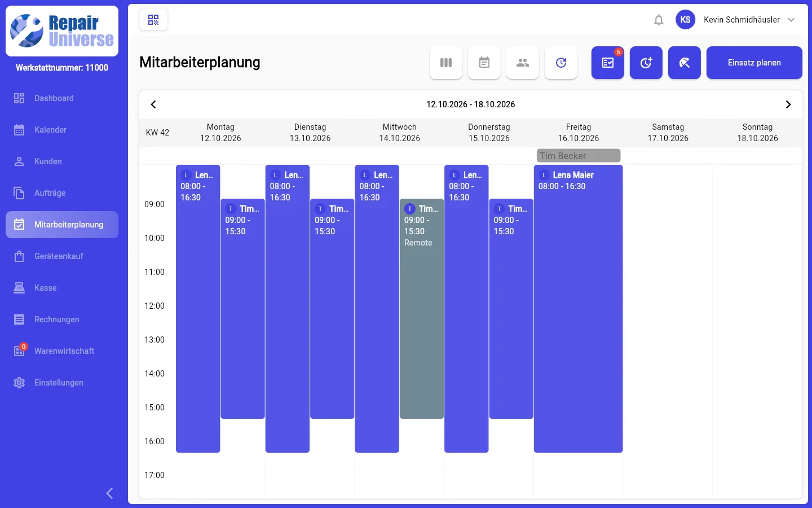812x508 pixels.
Task: Open Tim's Thursday 09:00 shift
Action: [511, 309]
